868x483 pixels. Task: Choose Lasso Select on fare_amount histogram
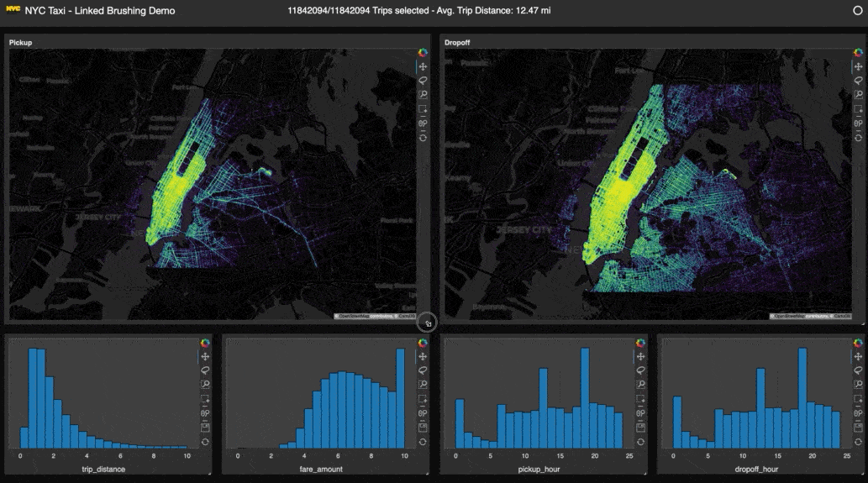pos(423,370)
